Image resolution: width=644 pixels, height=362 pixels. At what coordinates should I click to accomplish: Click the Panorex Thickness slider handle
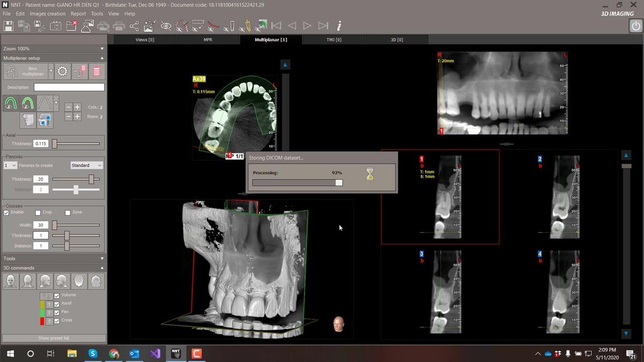tap(91, 179)
